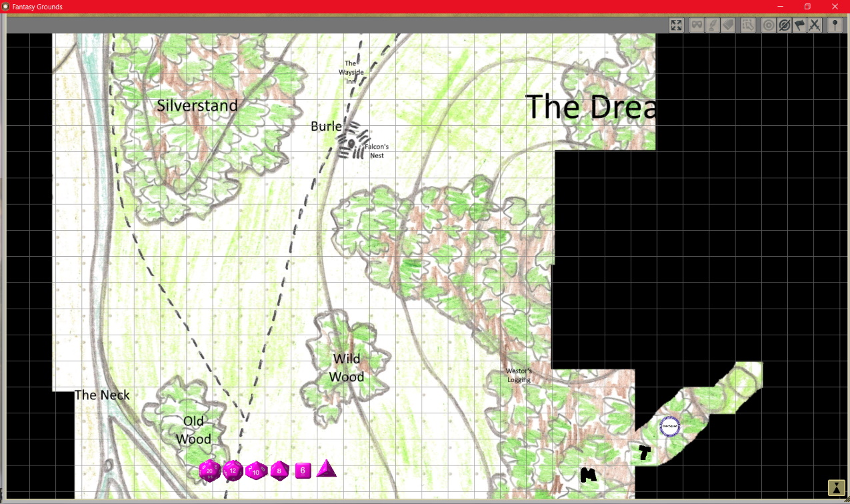The height and width of the screenshot is (504, 850).
Task: Pick up the magenta d12 die
Action: point(233,471)
